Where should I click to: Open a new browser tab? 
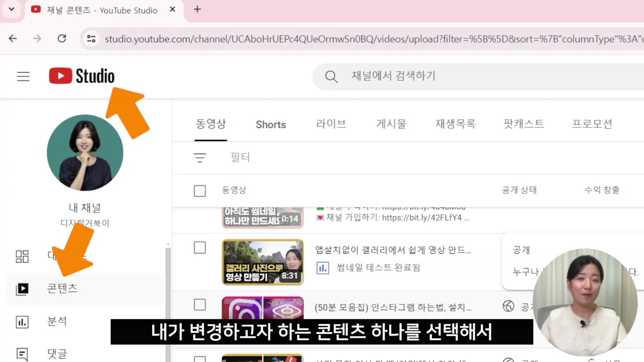(x=197, y=10)
